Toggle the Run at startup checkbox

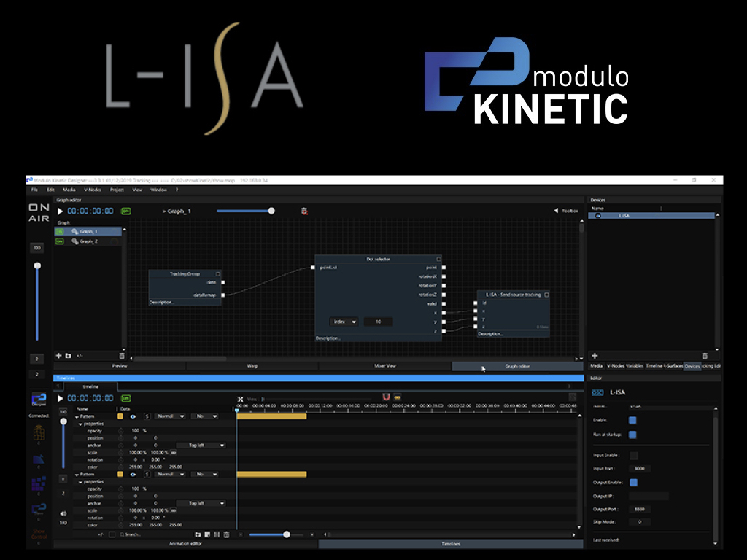632,435
